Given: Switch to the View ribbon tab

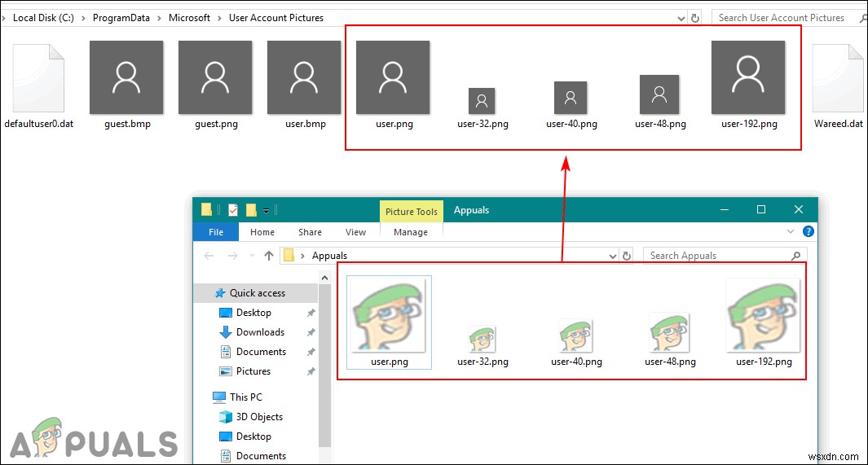Looking at the screenshot, I should tap(355, 232).
